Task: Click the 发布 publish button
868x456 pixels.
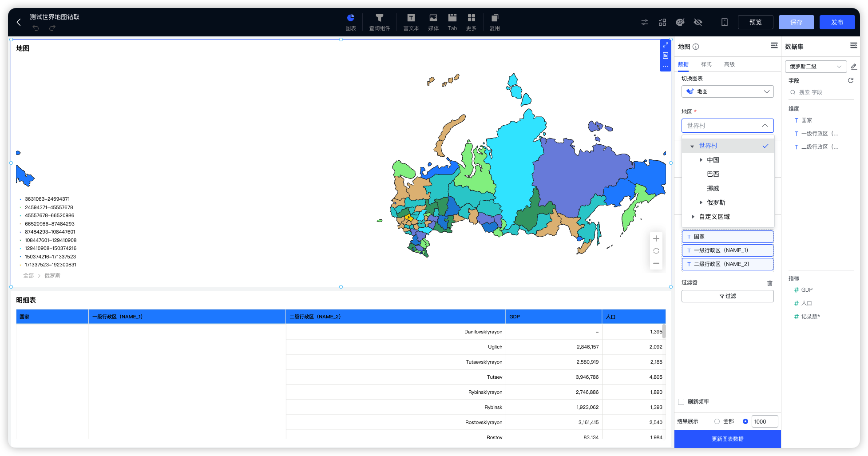Action: point(837,22)
